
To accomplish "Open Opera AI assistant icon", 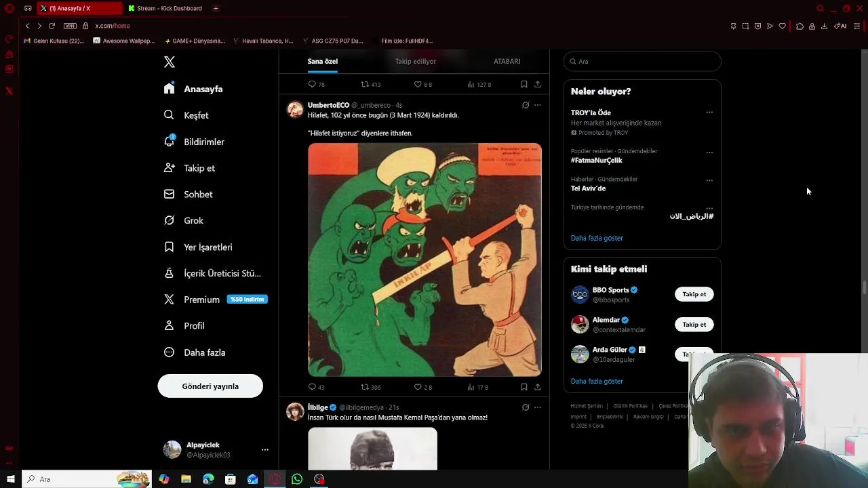I will point(840,26).
